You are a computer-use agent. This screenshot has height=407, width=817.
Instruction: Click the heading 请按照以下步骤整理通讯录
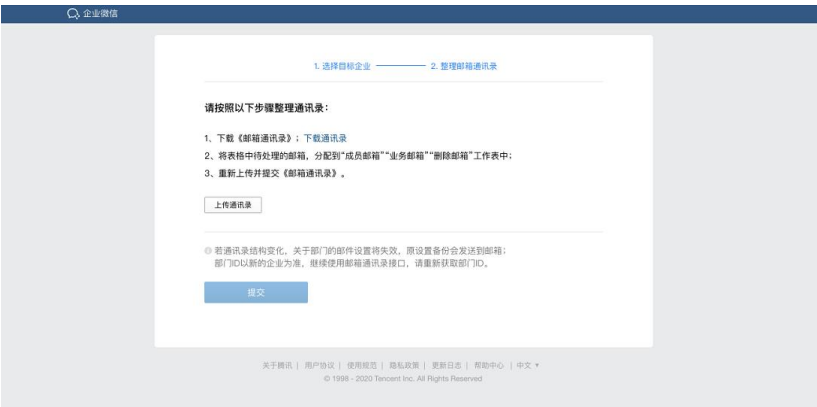266,107
